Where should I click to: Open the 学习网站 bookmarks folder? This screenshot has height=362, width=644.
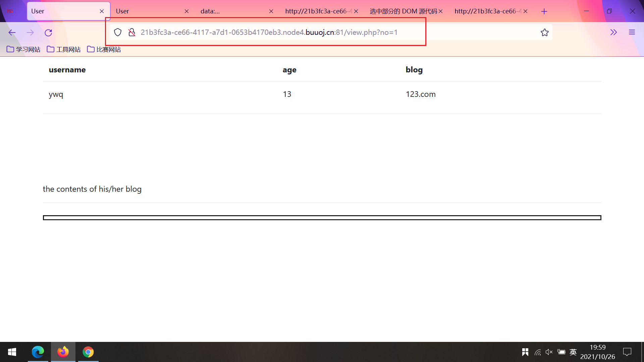(x=23, y=49)
